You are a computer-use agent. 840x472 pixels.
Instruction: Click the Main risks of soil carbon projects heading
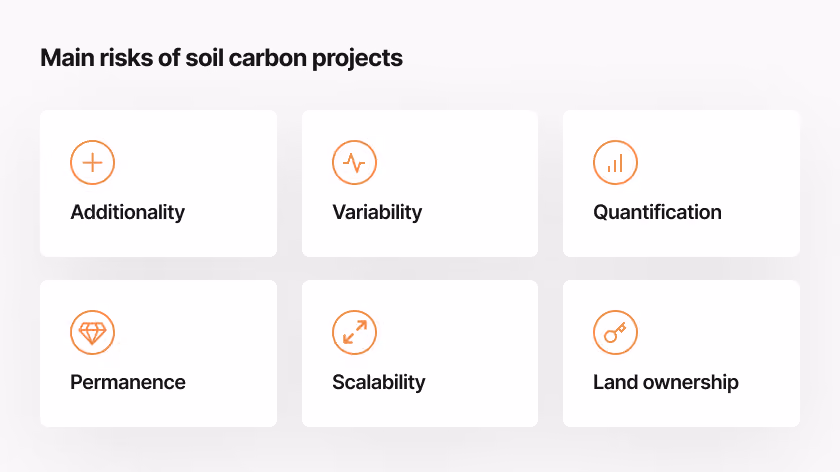click(221, 58)
